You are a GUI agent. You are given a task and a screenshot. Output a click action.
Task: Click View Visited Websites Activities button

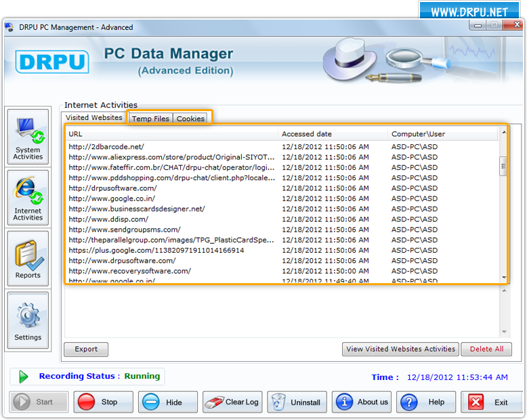tap(400, 349)
